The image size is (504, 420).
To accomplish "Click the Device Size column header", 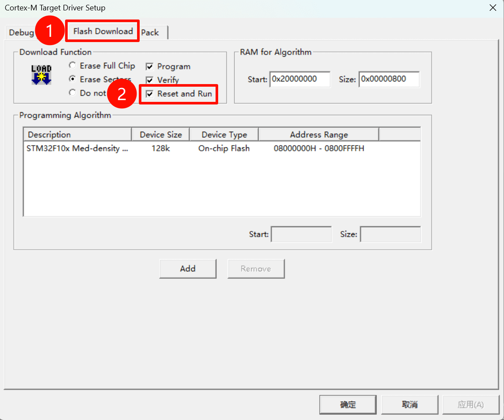I will click(x=160, y=135).
